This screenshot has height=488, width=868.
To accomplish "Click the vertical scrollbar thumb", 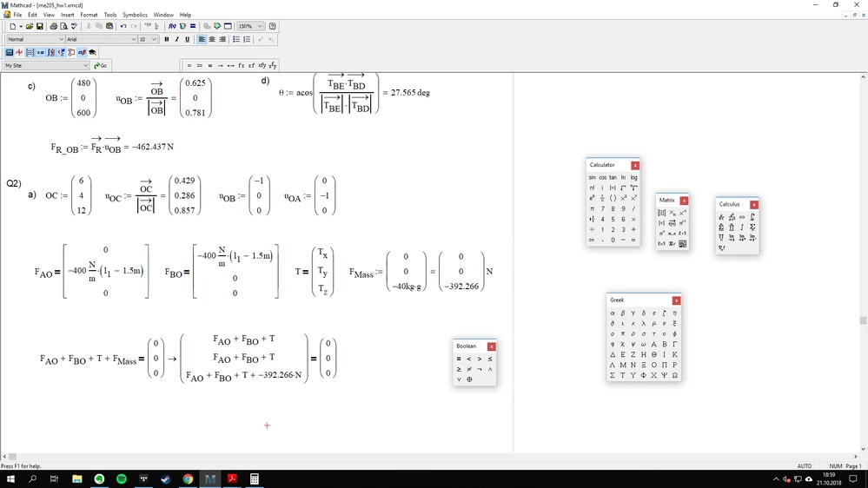I will coord(863,320).
